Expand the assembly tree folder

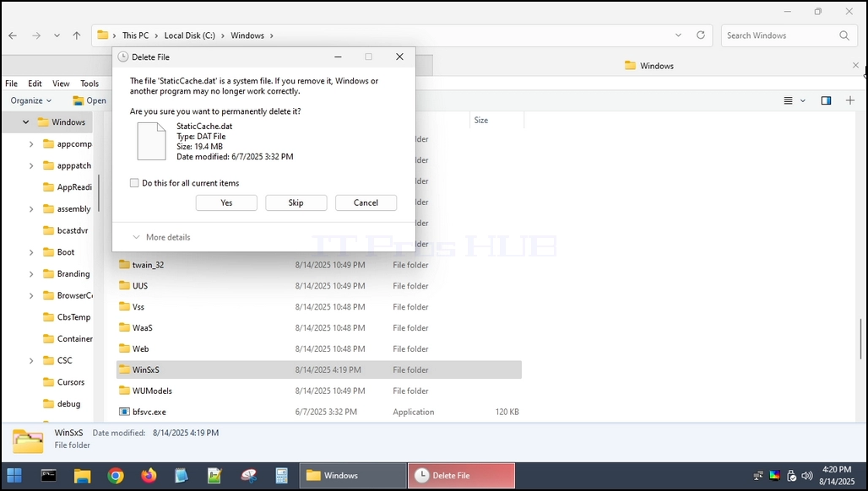click(x=31, y=209)
